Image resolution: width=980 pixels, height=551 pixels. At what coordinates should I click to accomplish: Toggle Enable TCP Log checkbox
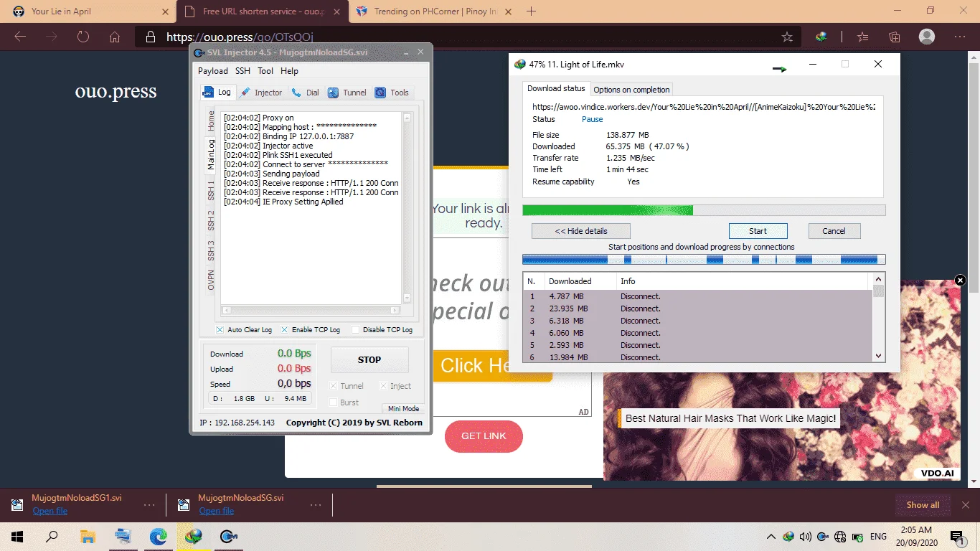pyautogui.click(x=284, y=330)
